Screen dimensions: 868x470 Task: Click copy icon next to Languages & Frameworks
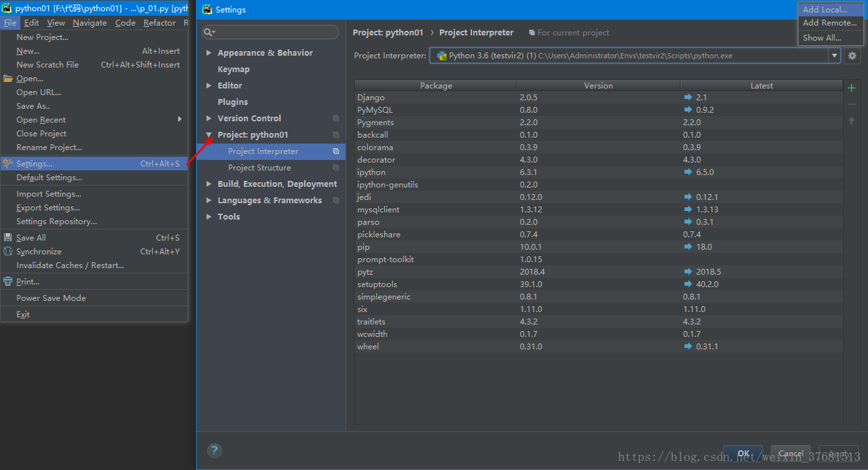(x=336, y=201)
